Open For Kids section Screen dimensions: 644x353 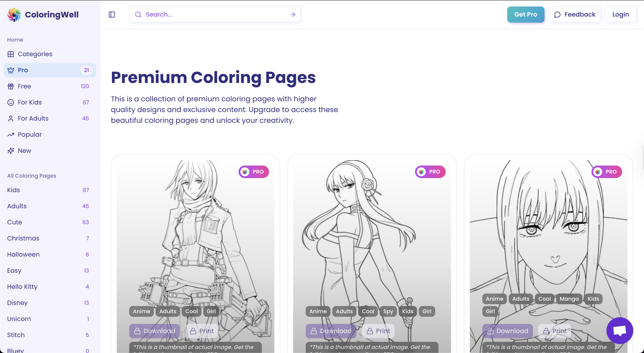(x=50, y=102)
